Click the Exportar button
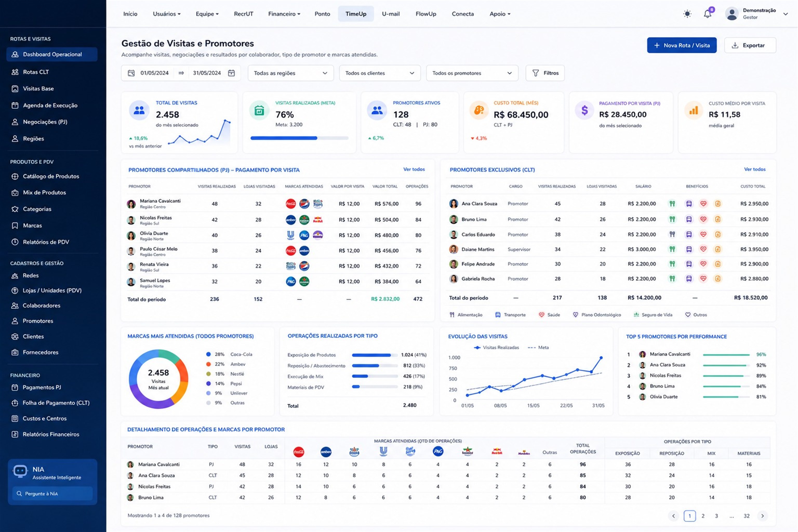 (x=750, y=45)
